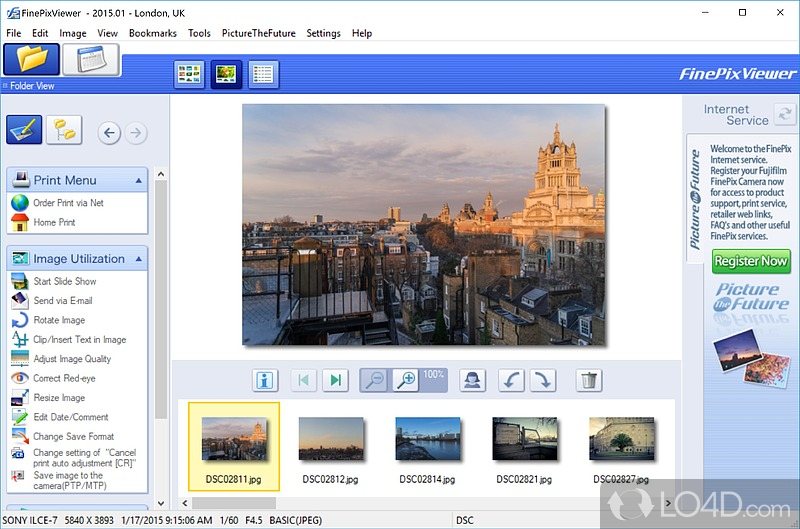
Task: Click the task menu pencil icon
Action: 24,130
